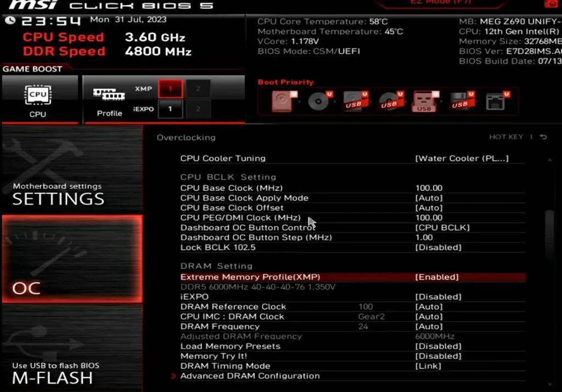Edit the Dashboard OC Button Step 1.00 field

click(424, 237)
